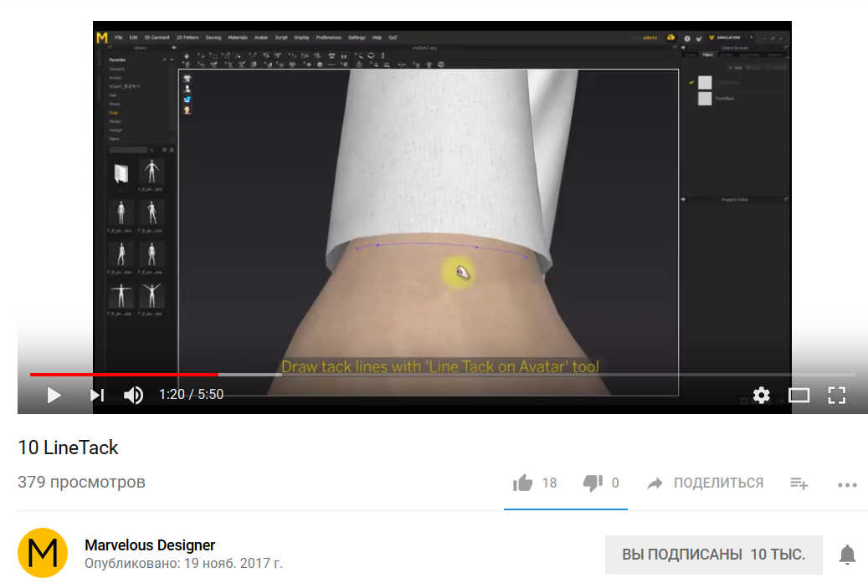Toggle the garment display icon in 3D viewport
Screen dimensions: 868x588
tap(187, 79)
